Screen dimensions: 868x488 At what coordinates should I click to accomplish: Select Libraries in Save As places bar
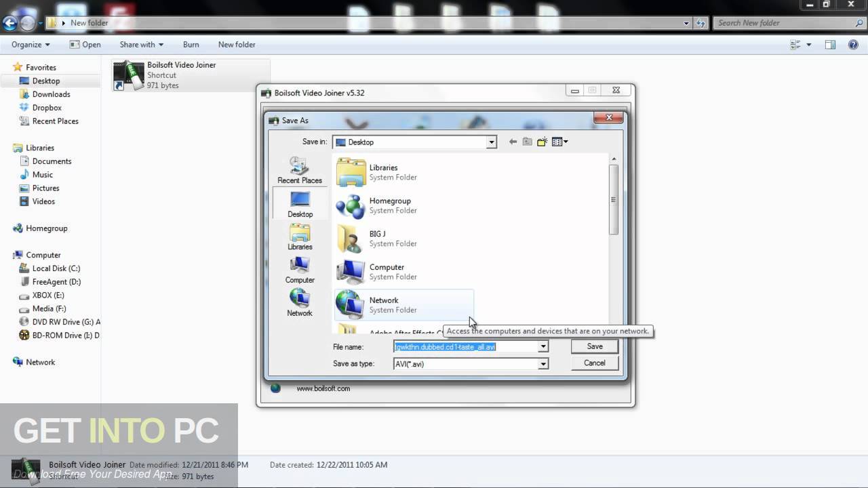(300, 237)
